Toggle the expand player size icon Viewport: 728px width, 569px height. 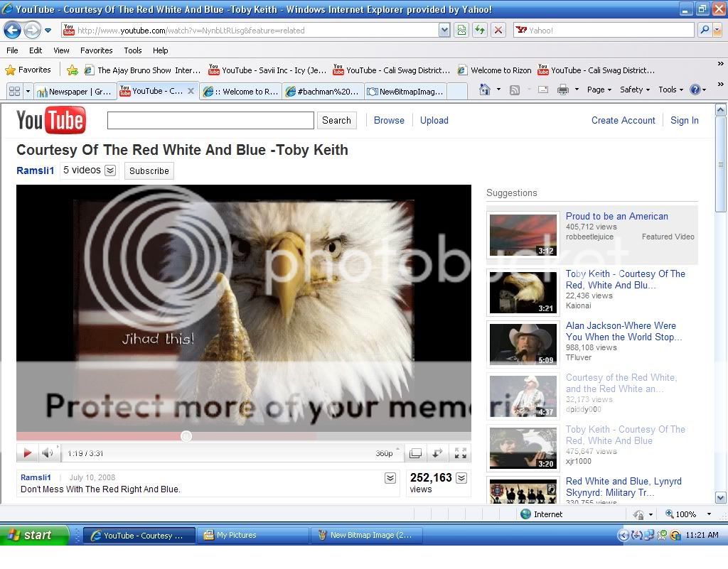437,453
